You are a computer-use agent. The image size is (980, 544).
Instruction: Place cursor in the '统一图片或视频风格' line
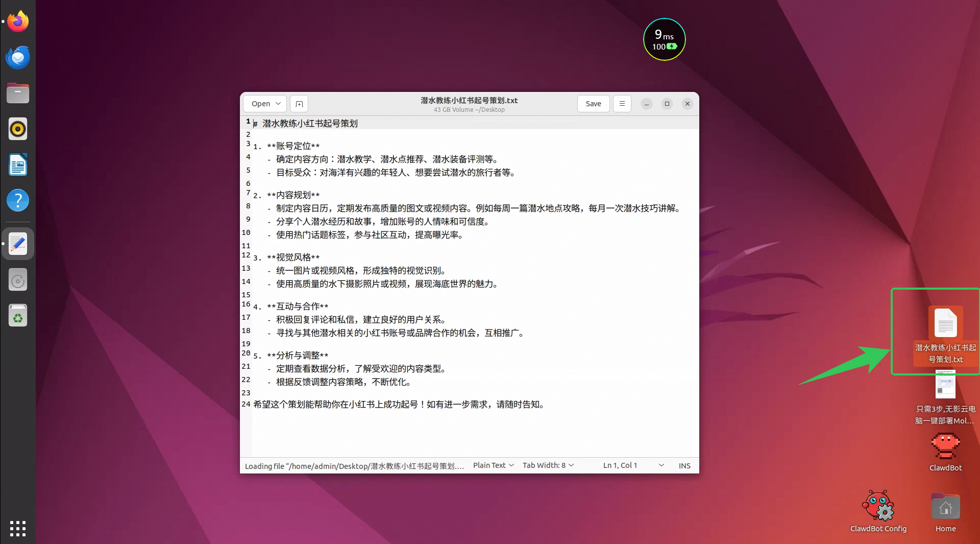(357, 271)
